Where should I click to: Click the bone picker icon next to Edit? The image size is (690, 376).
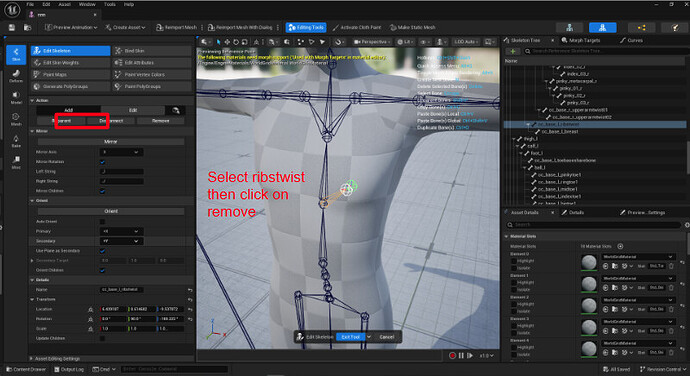click(176, 110)
